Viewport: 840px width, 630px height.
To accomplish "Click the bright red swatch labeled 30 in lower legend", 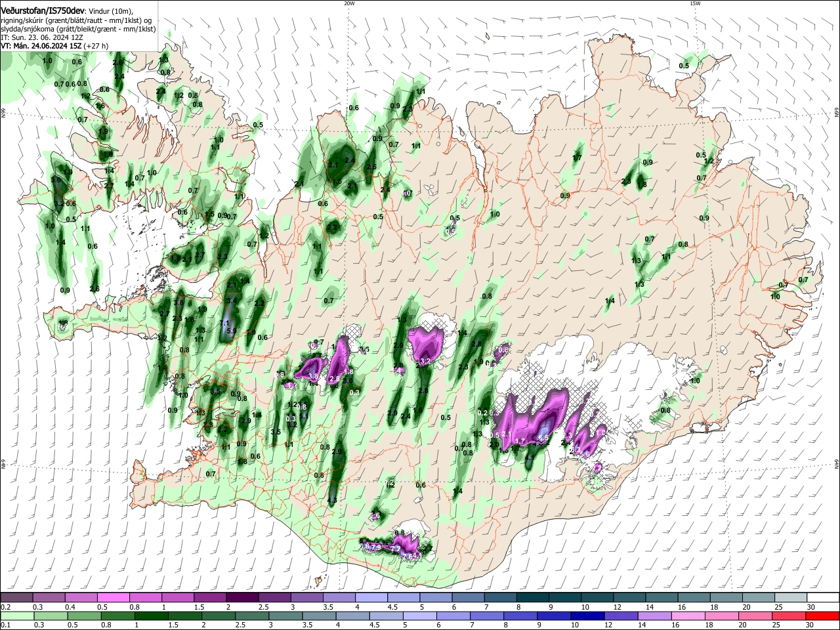I will pyautogui.click(x=824, y=616).
